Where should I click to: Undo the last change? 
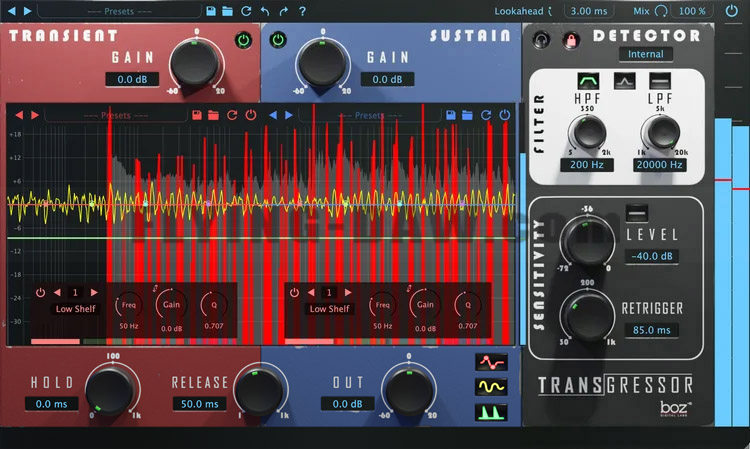[x=265, y=11]
